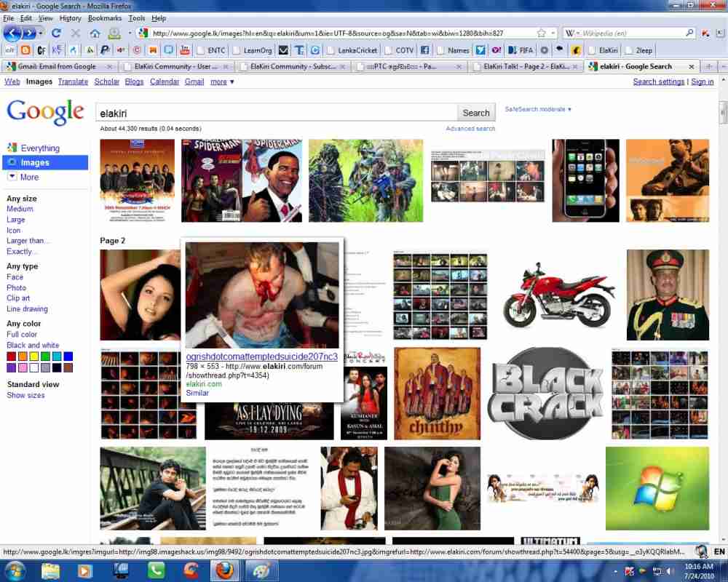Open the Blogger bookmark icon
The image size is (728, 582).
25,50
